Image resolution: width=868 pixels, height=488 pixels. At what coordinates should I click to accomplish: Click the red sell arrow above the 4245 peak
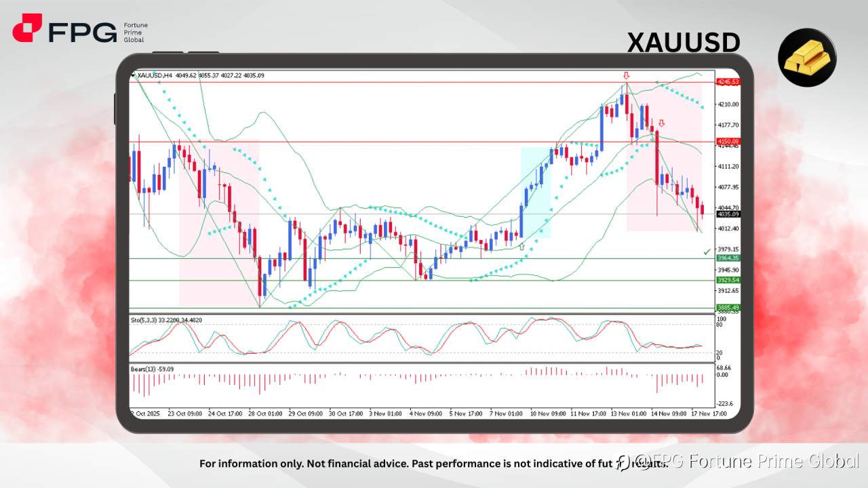pyautogui.click(x=626, y=77)
